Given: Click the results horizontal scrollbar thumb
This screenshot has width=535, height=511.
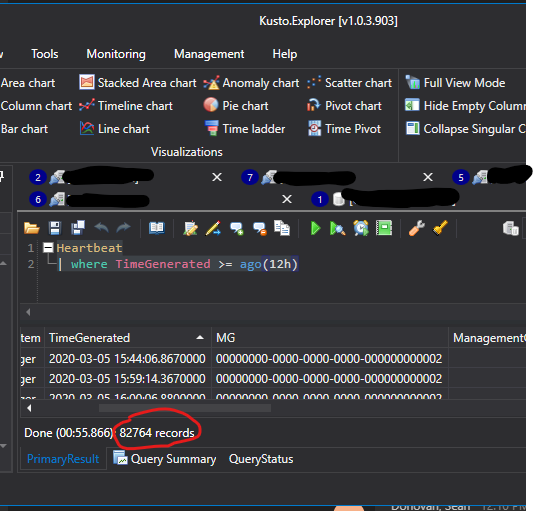Looking at the screenshot, I should click(185, 408).
